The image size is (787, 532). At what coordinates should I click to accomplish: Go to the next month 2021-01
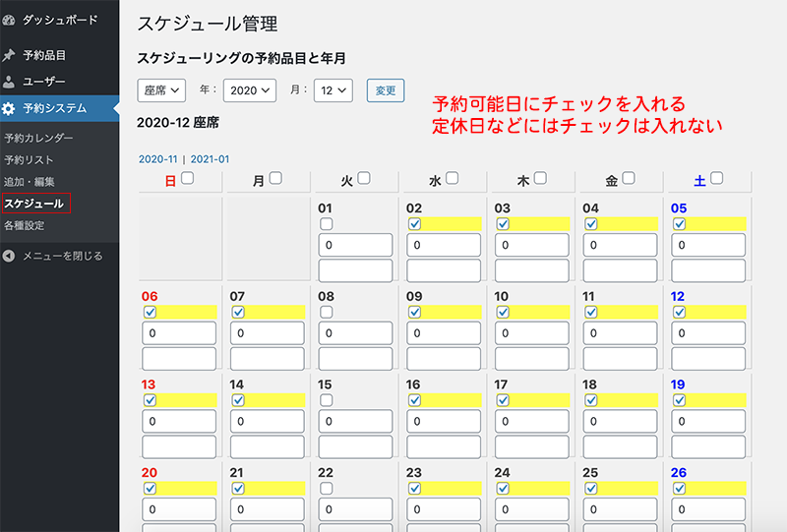tap(210, 159)
